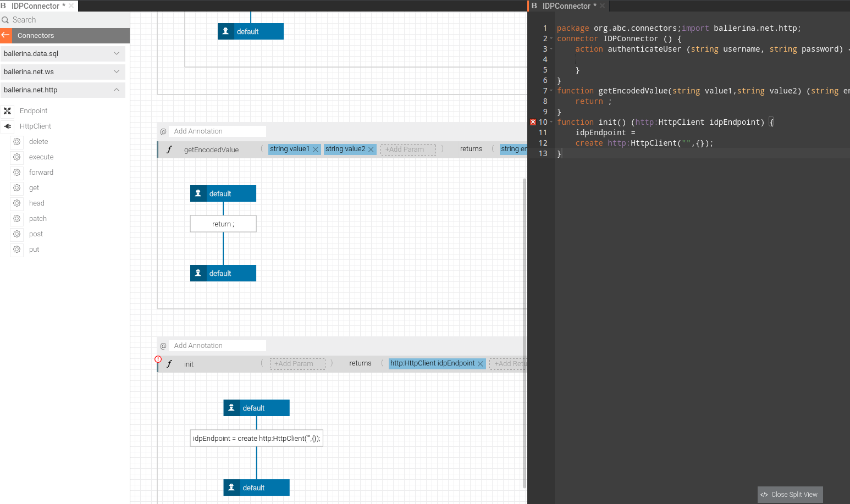Click the search magnifier icon
Viewport: 850px width, 504px height.
pos(5,20)
